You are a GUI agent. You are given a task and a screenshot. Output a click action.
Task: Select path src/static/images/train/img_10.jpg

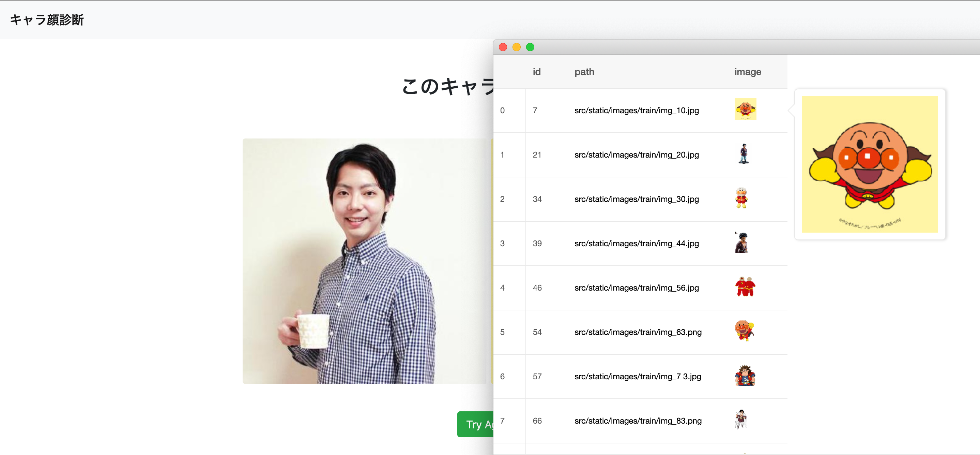(637, 111)
